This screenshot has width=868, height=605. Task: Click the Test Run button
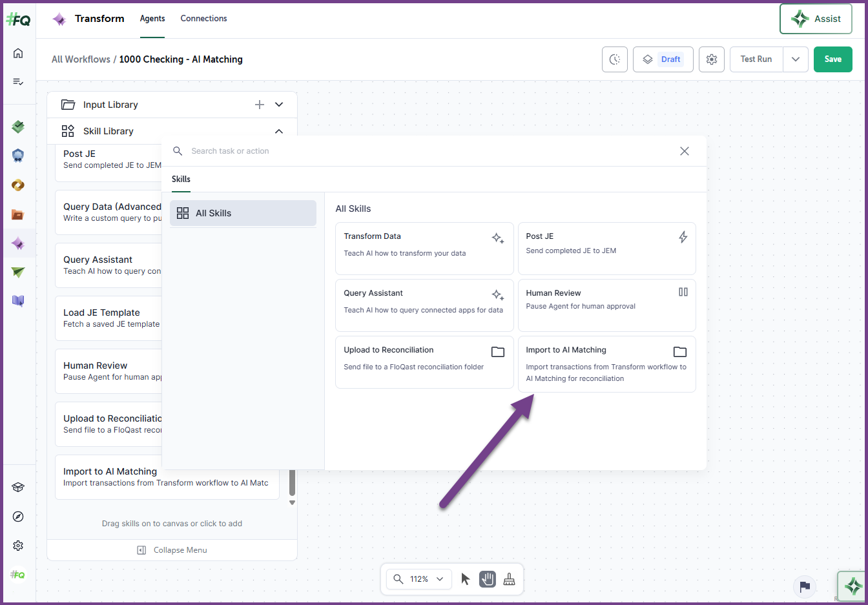[x=756, y=59]
